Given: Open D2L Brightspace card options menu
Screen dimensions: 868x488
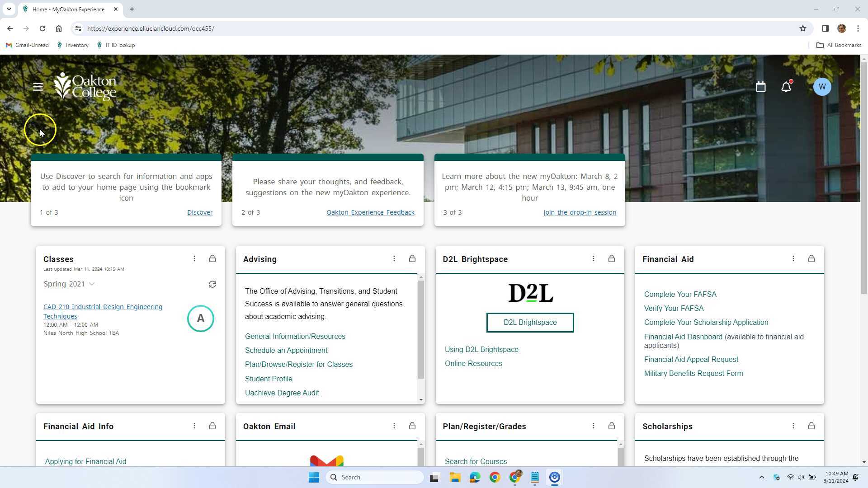Looking at the screenshot, I should (x=593, y=259).
